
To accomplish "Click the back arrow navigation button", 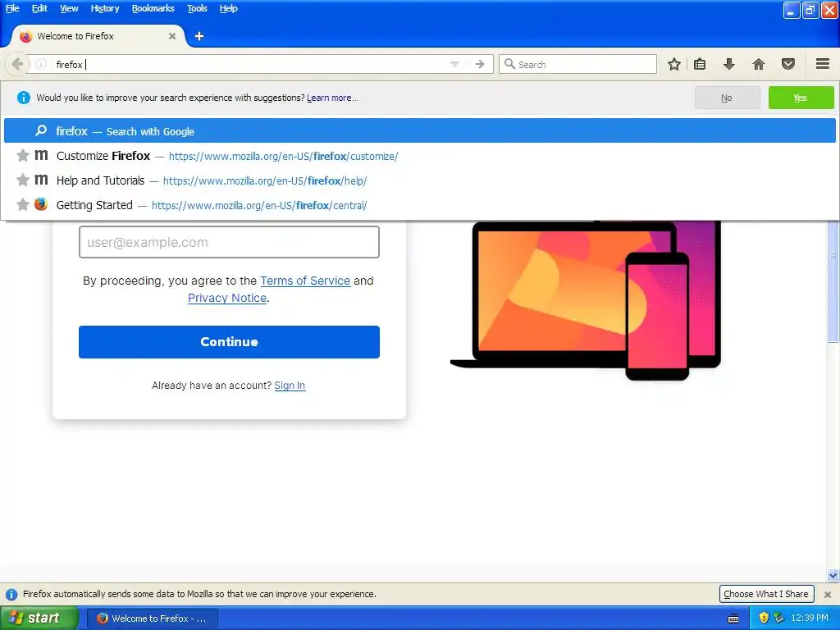I will (x=17, y=64).
